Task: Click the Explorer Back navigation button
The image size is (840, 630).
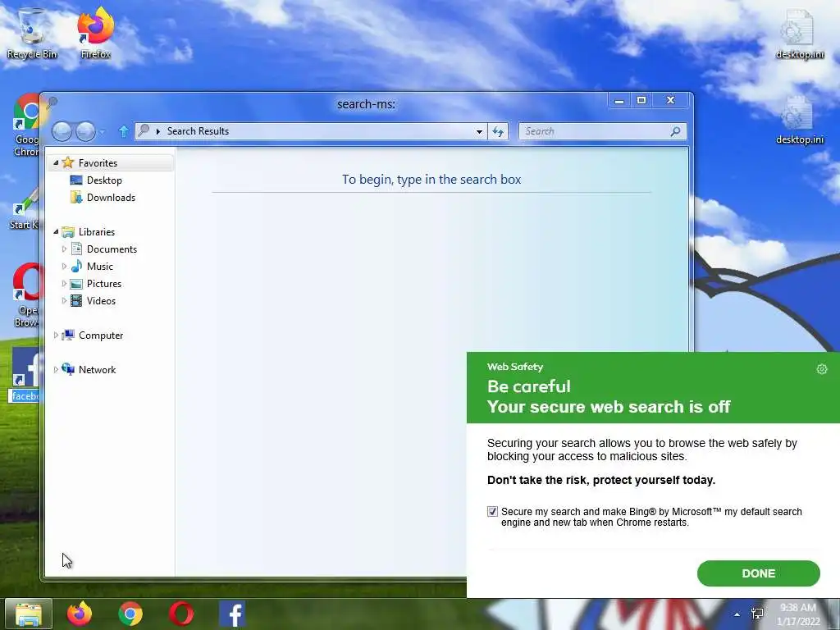Action: [62, 131]
